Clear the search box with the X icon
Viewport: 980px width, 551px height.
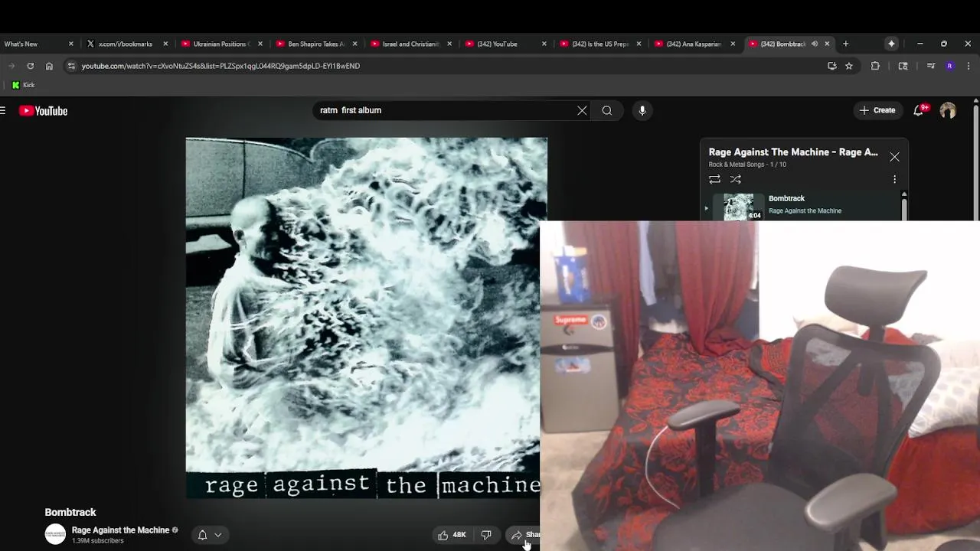(x=582, y=110)
